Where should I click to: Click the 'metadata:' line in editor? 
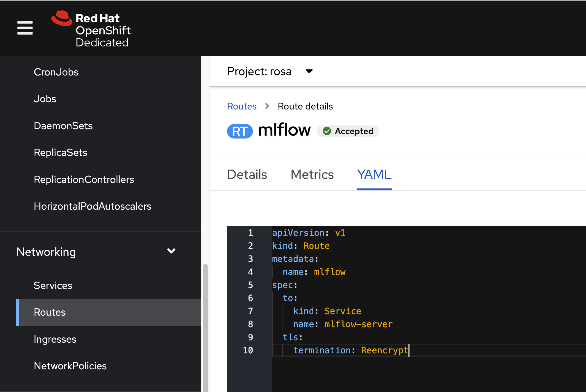[295, 259]
